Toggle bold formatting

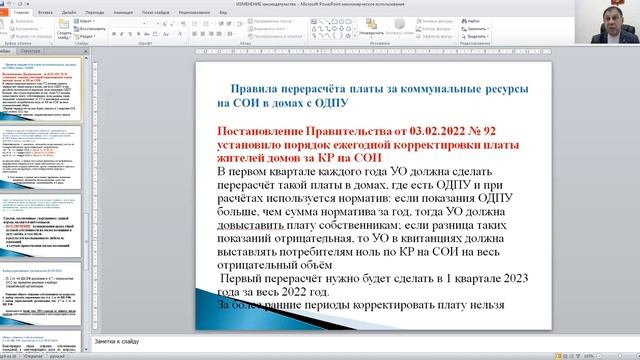click(114, 34)
